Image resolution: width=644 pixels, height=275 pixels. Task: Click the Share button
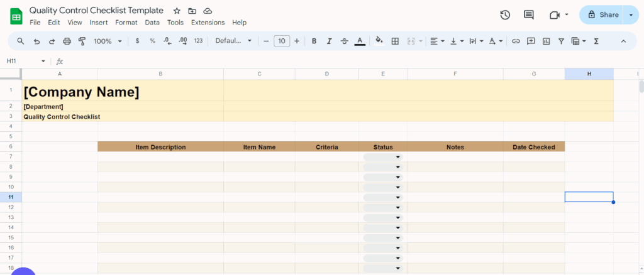coord(601,14)
